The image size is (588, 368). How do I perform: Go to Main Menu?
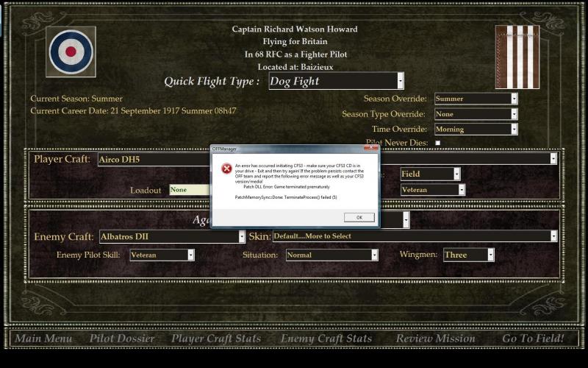pos(43,339)
